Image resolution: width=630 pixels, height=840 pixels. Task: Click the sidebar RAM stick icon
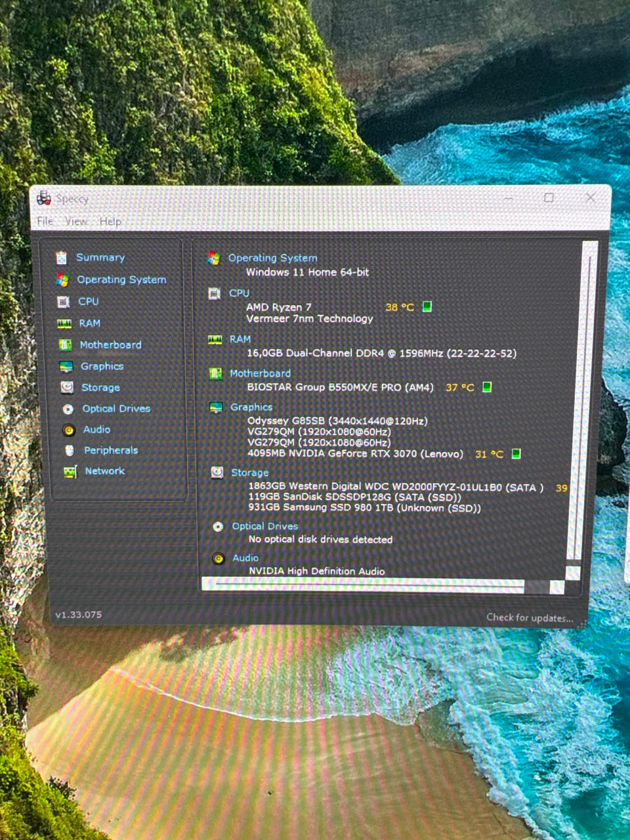click(64, 324)
